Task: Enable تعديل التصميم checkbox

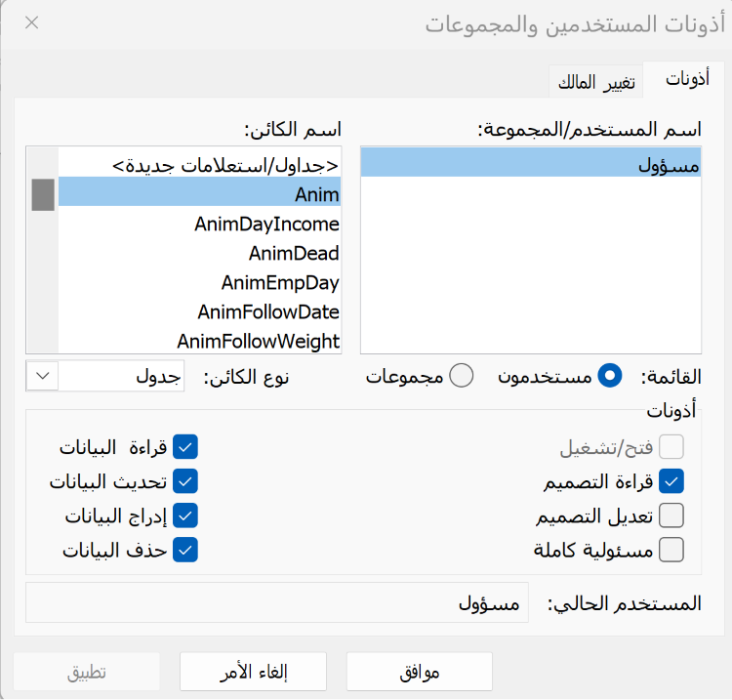Action: (x=671, y=515)
